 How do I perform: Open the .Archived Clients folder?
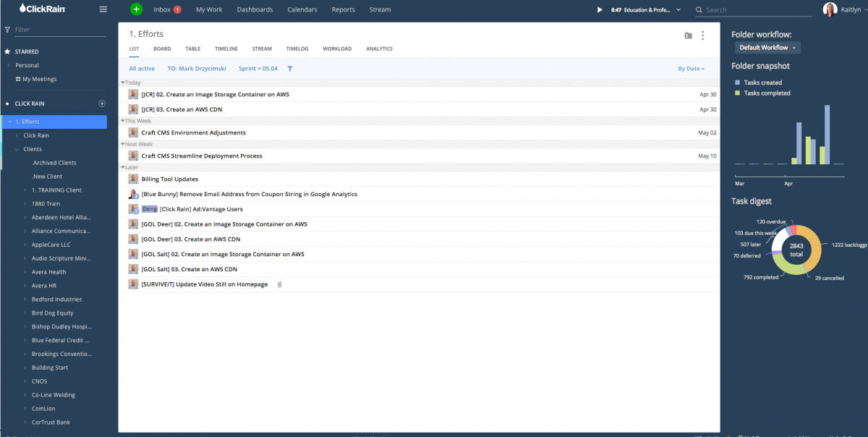click(x=54, y=163)
